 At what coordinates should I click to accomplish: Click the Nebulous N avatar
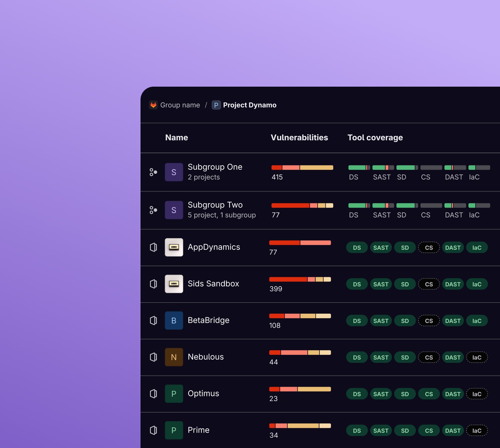(174, 357)
